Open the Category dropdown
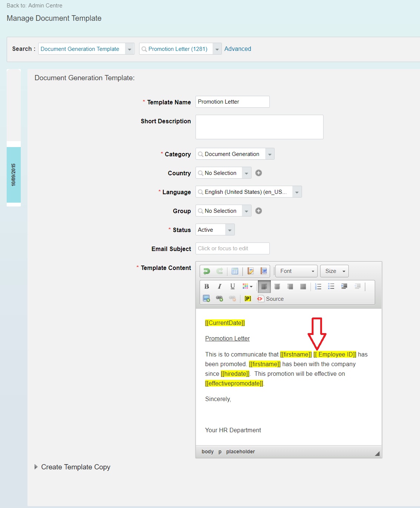The width and height of the screenshot is (420, 508). click(x=270, y=154)
